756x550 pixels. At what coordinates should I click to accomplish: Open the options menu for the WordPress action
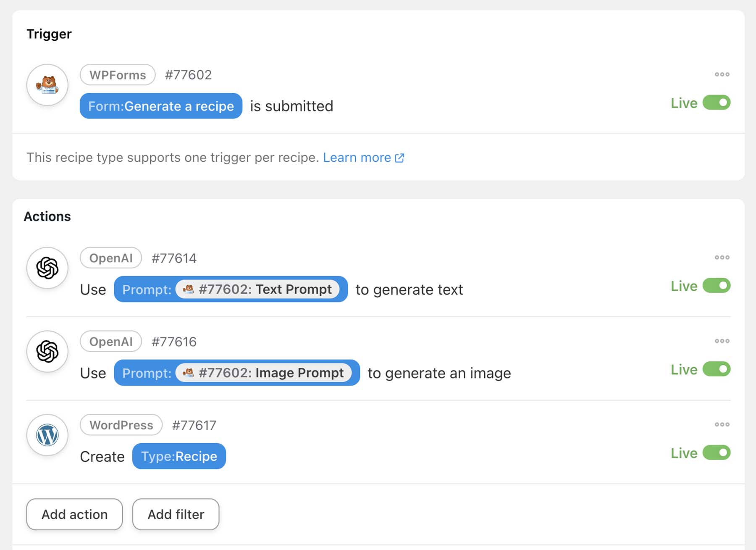[722, 424]
